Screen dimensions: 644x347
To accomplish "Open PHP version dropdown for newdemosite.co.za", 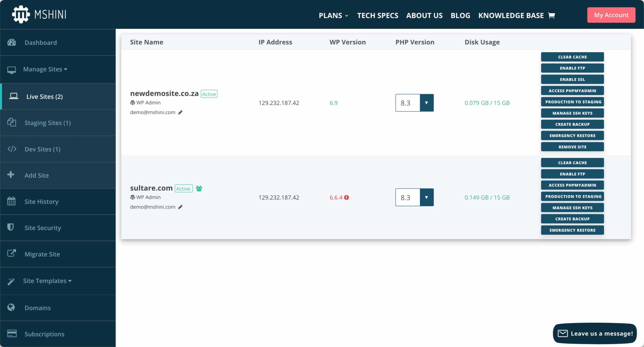I will pos(426,103).
